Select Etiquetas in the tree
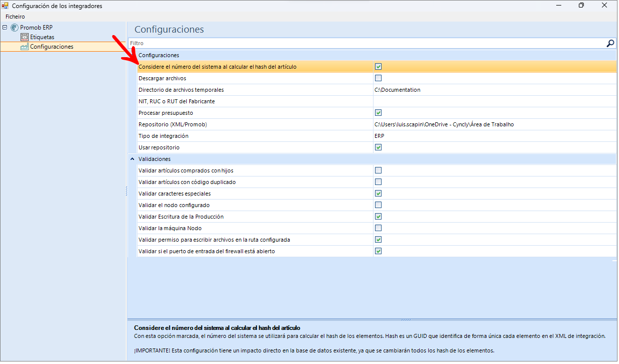 pyautogui.click(x=42, y=37)
